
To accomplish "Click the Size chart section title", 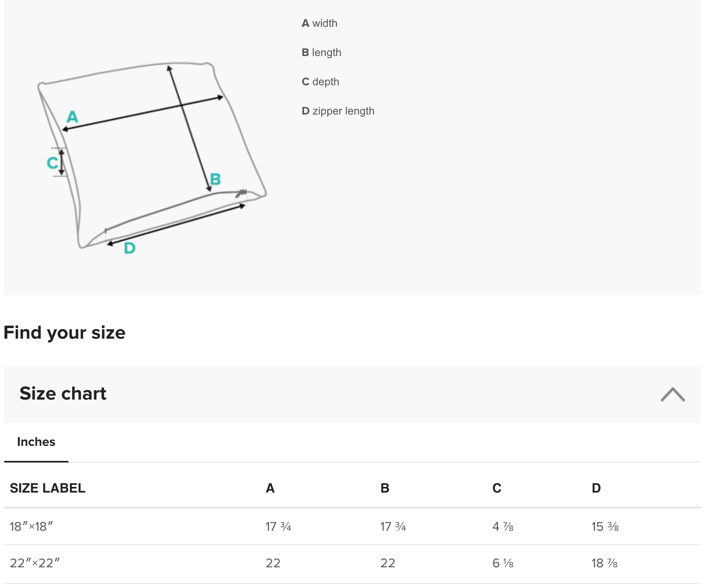I will click(63, 393).
